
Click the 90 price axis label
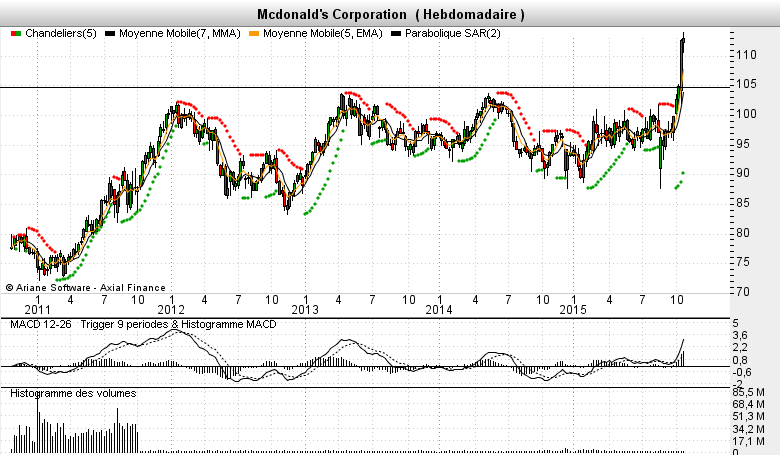[742, 173]
